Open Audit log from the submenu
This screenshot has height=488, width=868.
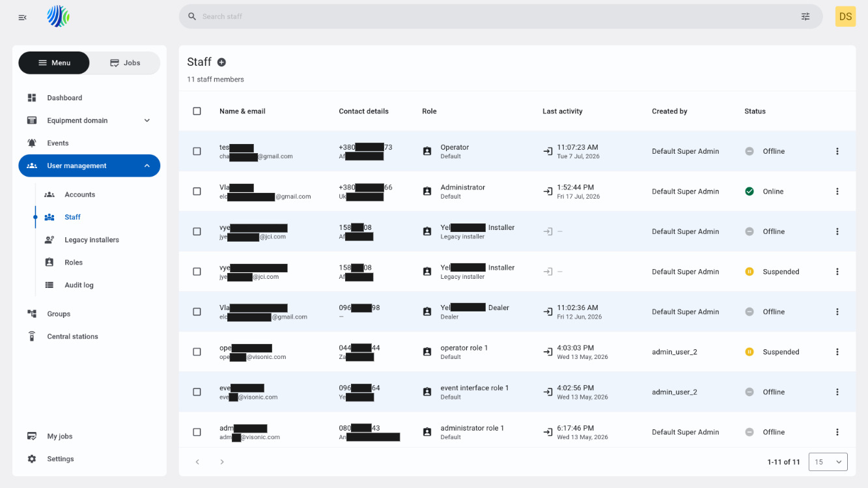79,285
